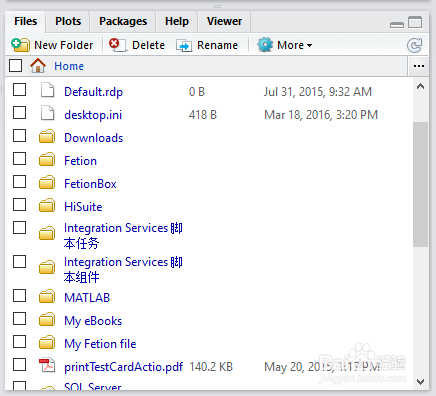Open the MATLAB folder link
This screenshot has height=396, width=436.
coord(87,298)
